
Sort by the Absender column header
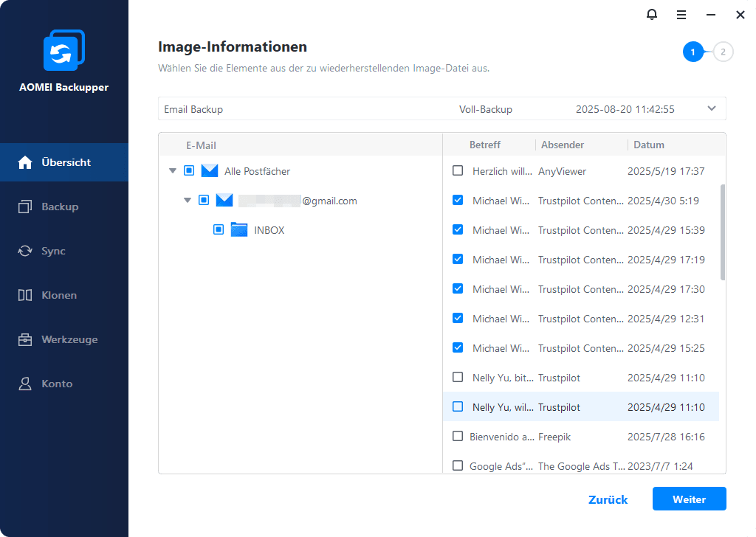click(562, 145)
